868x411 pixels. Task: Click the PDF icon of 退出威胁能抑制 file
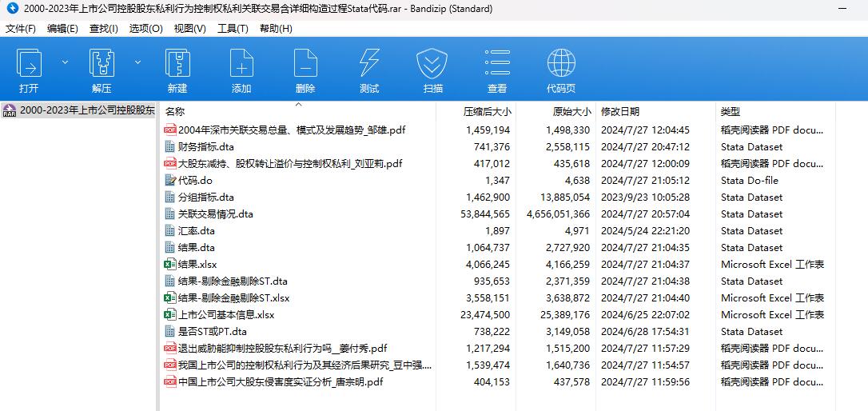coord(170,349)
